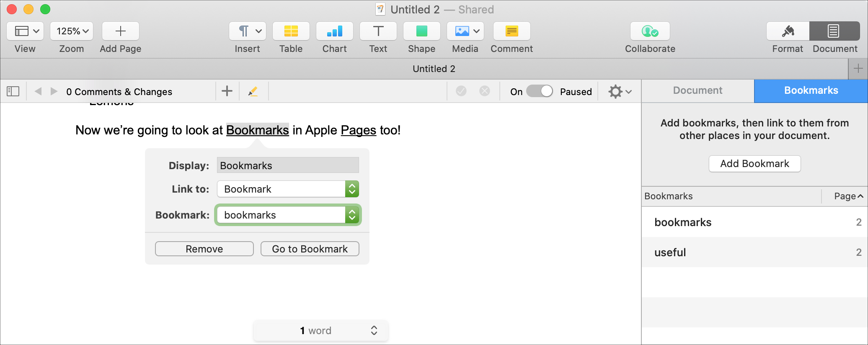Open the Link to dropdown

288,189
